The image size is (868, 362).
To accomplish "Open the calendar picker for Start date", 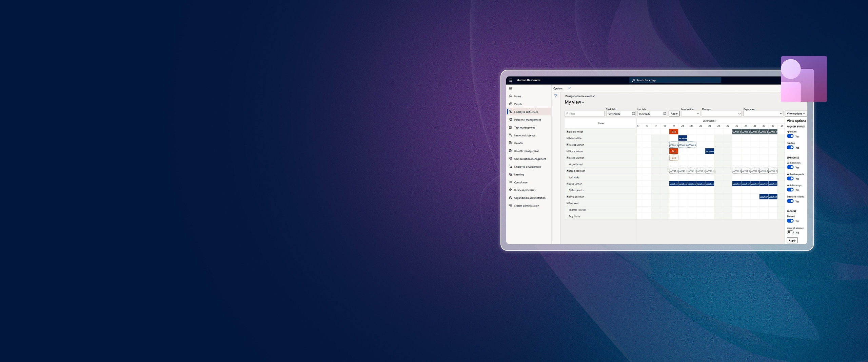I will (634, 114).
